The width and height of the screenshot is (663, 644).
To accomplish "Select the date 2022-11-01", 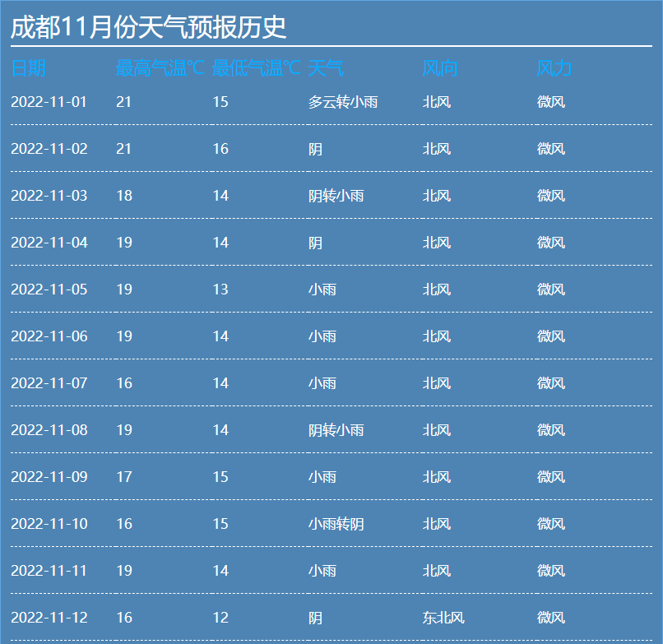I will click(x=49, y=102).
